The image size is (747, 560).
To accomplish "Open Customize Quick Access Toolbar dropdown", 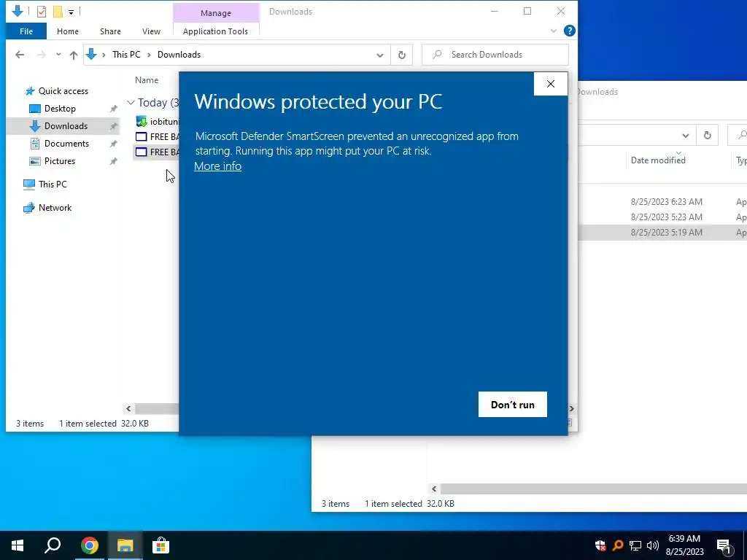I will (71, 12).
